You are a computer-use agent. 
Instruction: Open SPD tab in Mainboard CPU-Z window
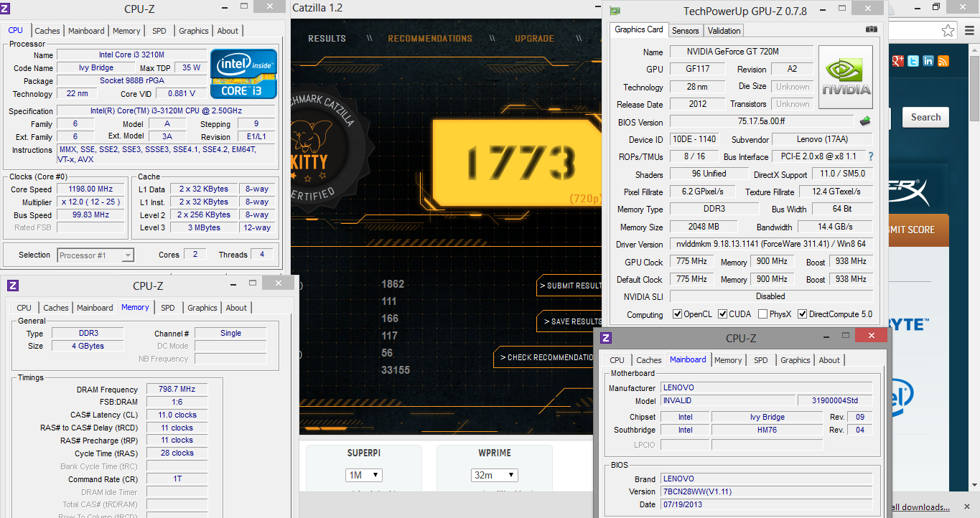[x=761, y=360]
